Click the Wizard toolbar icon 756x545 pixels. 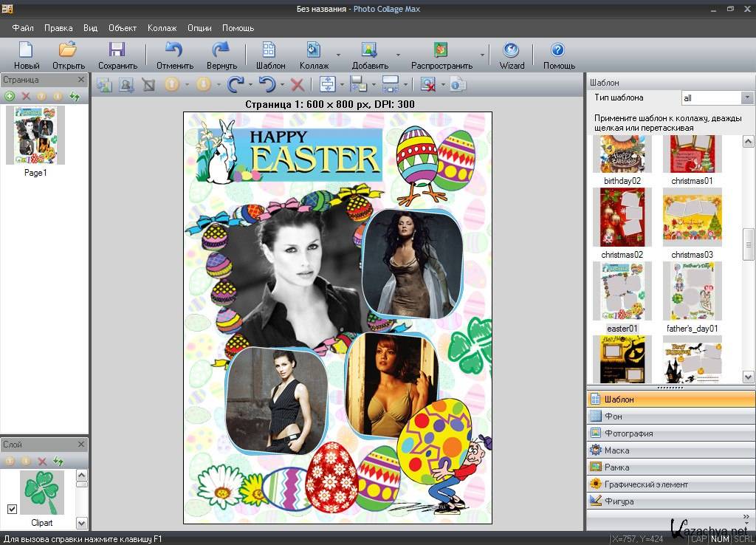(511, 51)
